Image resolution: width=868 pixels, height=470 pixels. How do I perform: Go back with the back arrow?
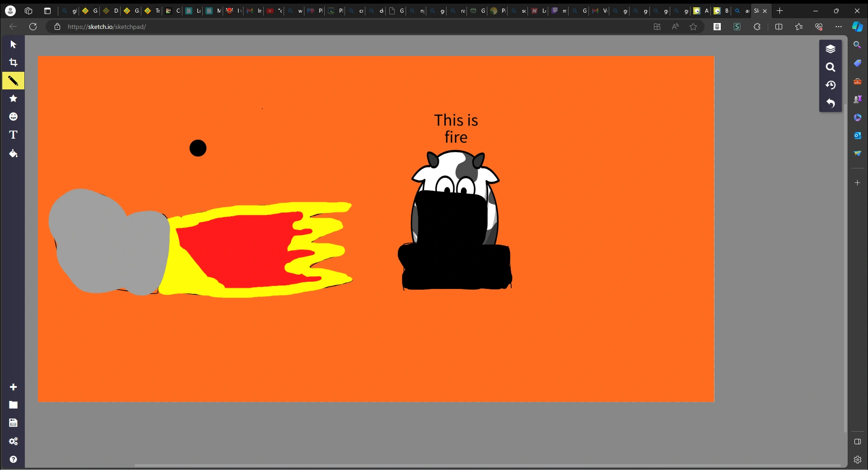point(13,27)
